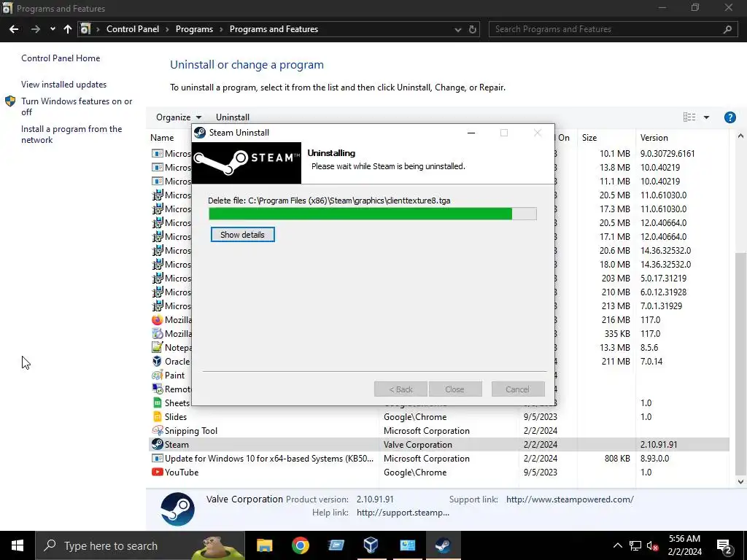
Task: Go up one level with the up arrow
Action: coord(68,29)
